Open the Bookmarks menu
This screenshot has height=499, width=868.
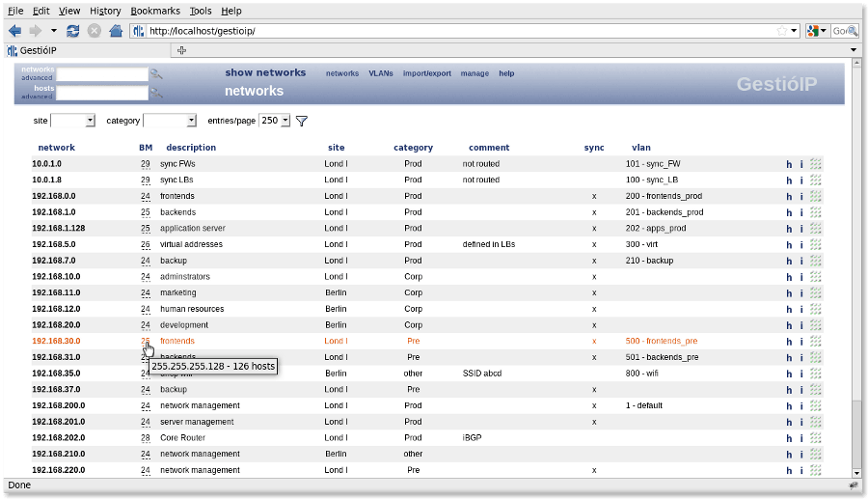(x=154, y=11)
